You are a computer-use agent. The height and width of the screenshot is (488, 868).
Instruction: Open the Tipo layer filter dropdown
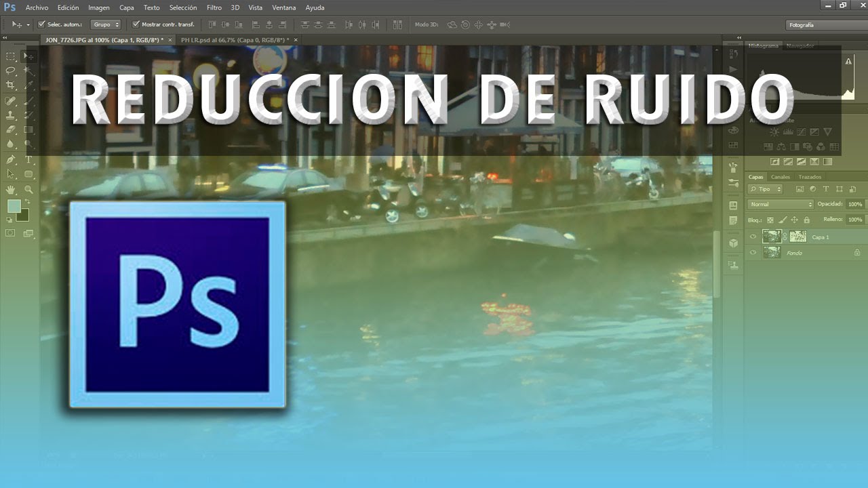click(x=765, y=189)
